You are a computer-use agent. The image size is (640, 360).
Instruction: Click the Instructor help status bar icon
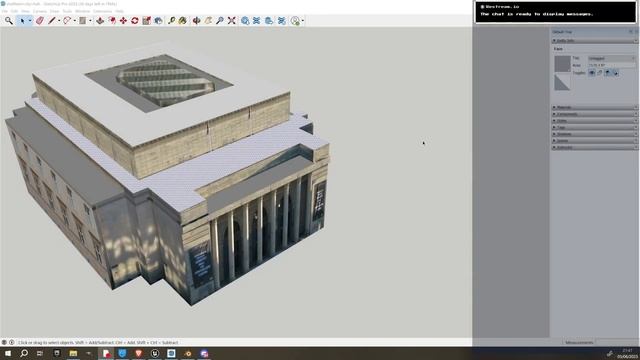pyautogui.click(x=12, y=342)
